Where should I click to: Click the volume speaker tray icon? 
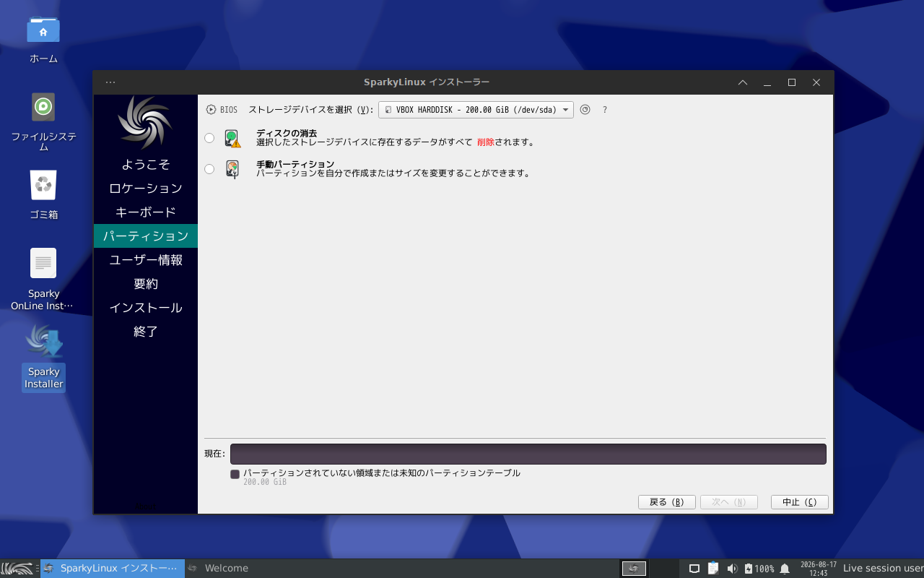732,569
